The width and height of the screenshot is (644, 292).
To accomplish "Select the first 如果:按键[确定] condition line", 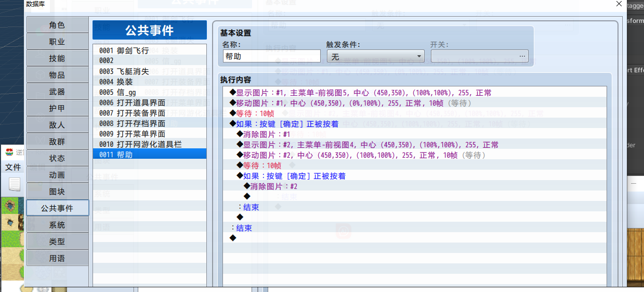I will click(x=414, y=124).
